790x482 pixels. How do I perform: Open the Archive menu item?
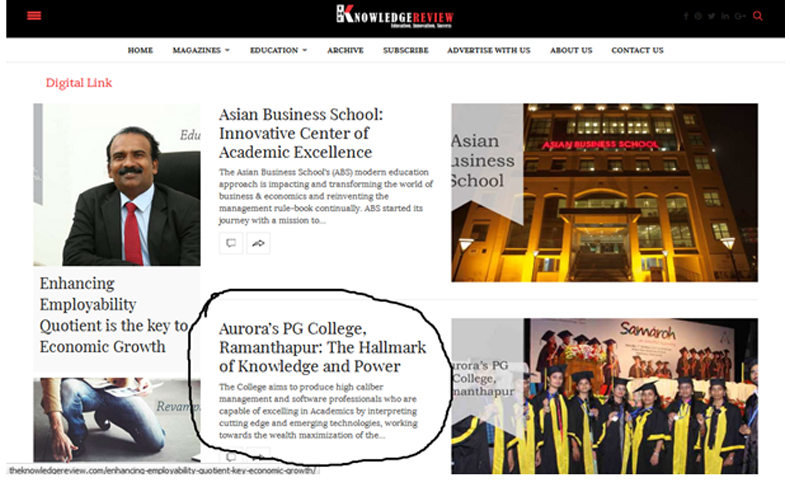(x=345, y=50)
